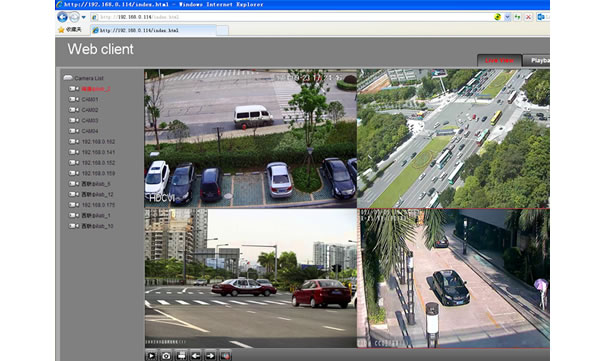The image size is (600, 361).
Task: Click the camera icon beside CAM01
Action: pyautogui.click(x=74, y=100)
